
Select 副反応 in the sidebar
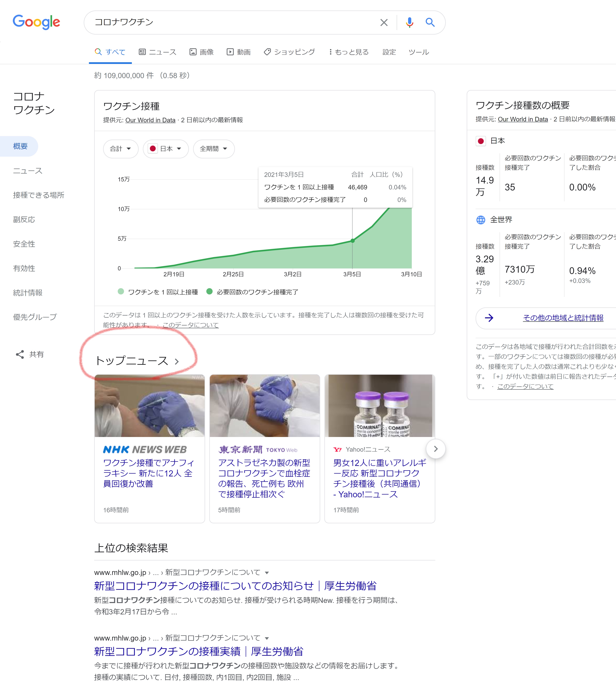[x=24, y=220]
